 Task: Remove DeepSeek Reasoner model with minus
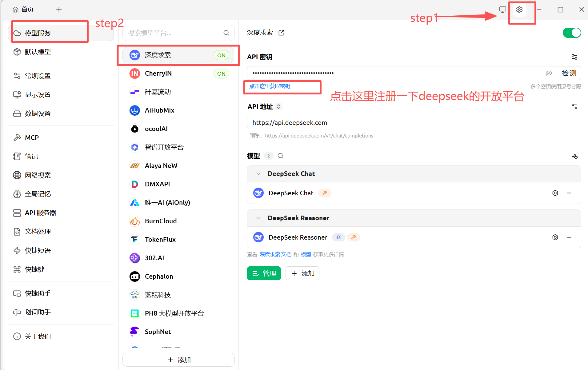point(569,237)
